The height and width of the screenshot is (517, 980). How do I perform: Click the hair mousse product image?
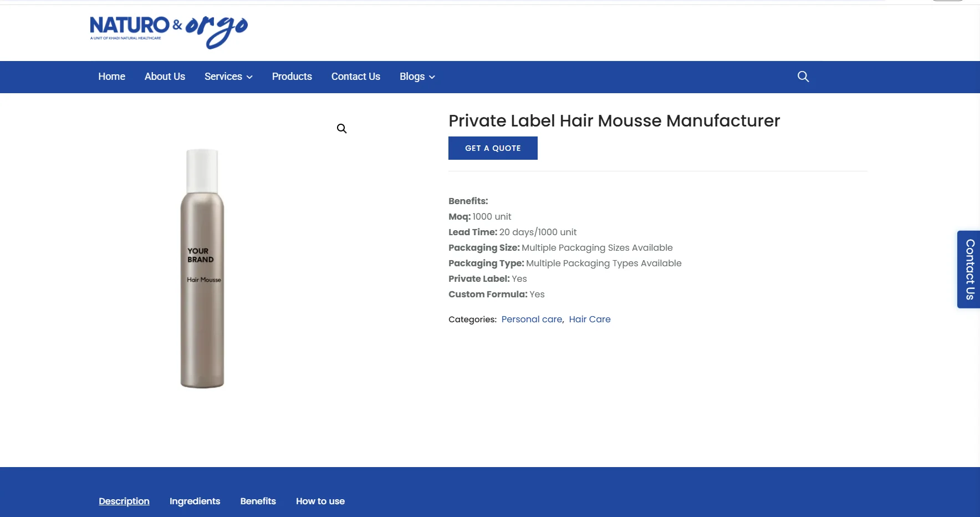tap(202, 266)
